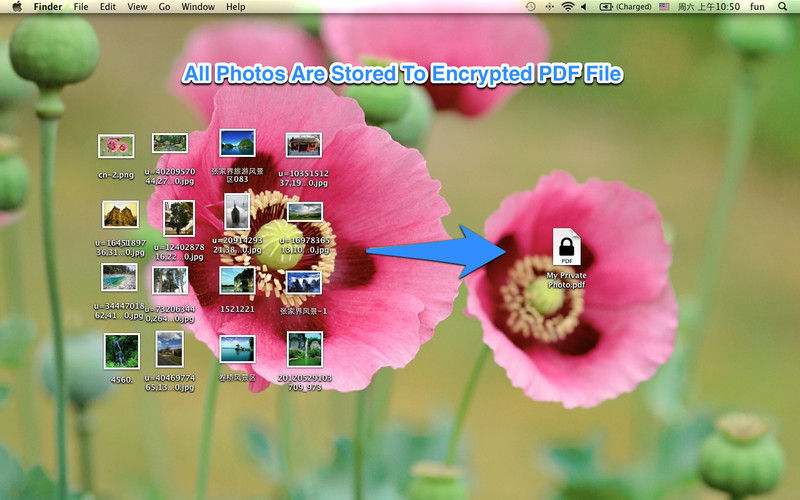Open the Apple menu
800x500 pixels.
click(x=17, y=7)
